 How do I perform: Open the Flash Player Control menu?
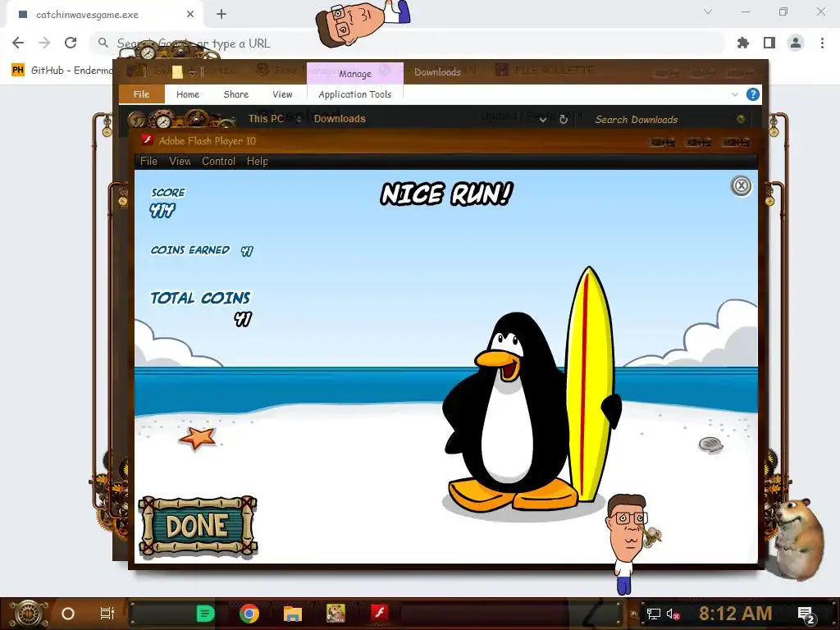click(x=218, y=162)
